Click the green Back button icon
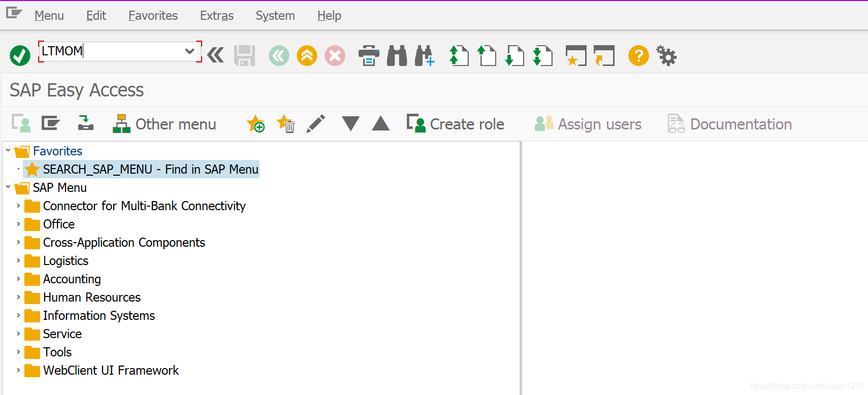 click(x=279, y=55)
